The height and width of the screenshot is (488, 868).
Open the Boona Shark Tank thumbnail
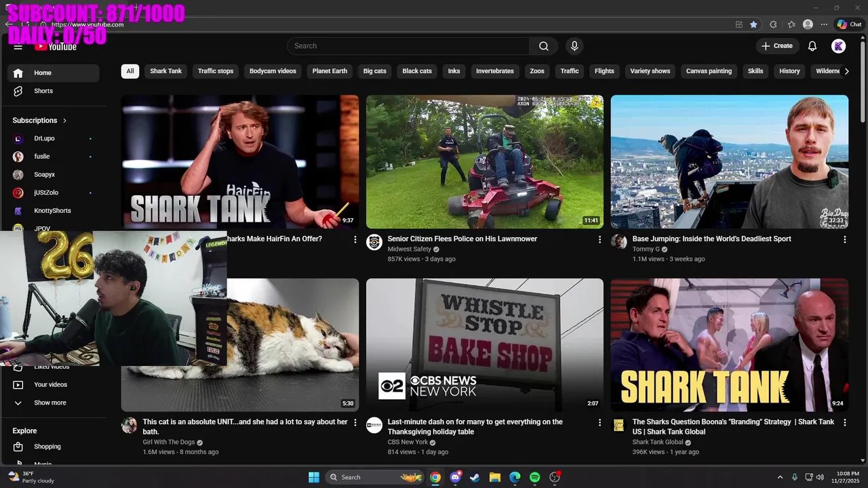click(730, 344)
